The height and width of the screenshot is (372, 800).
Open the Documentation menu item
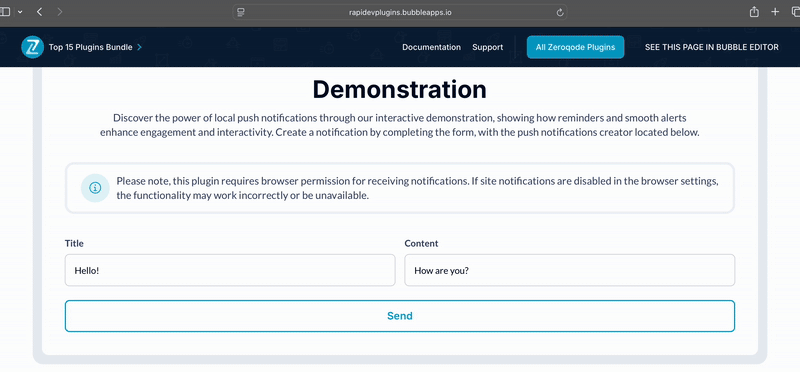click(431, 47)
